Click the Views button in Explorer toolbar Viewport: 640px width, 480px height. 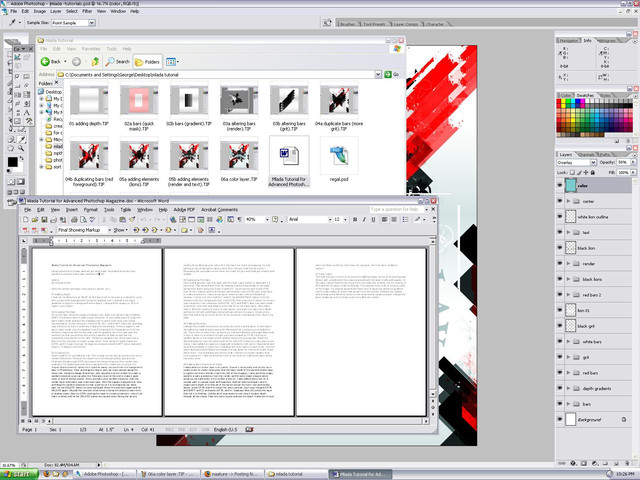coord(172,62)
